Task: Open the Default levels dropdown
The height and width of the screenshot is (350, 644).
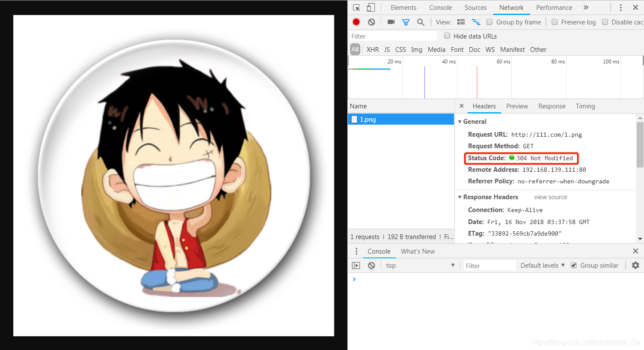Action: click(543, 266)
